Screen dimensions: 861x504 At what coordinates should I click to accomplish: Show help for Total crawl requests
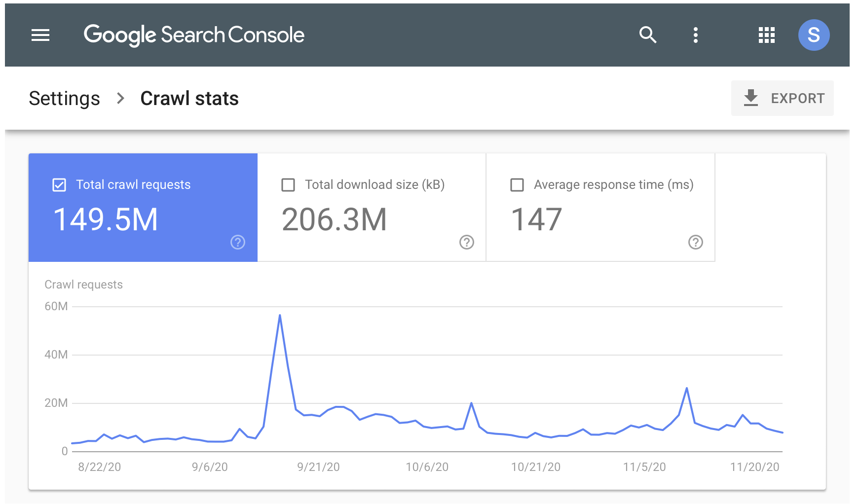tap(238, 242)
